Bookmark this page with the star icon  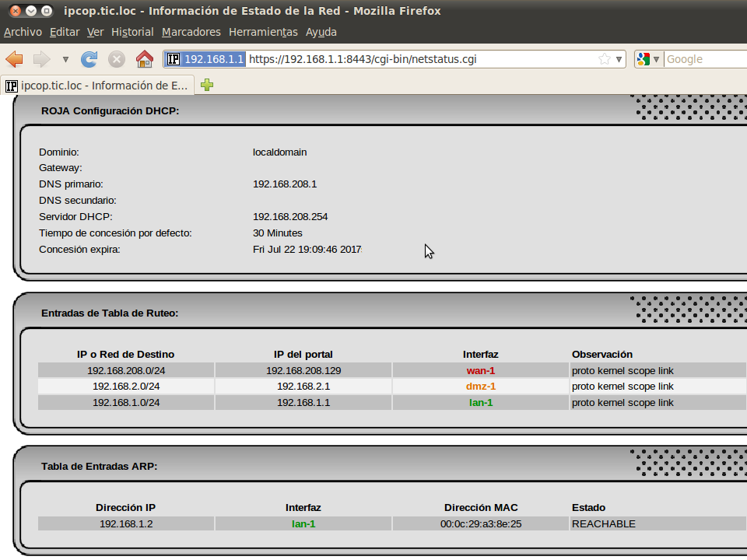(x=604, y=59)
